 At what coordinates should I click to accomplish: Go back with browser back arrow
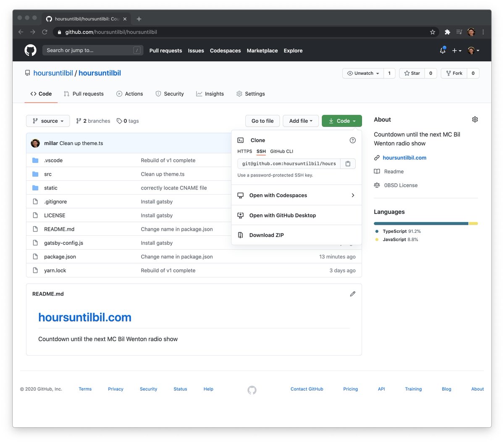tap(21, 32)
